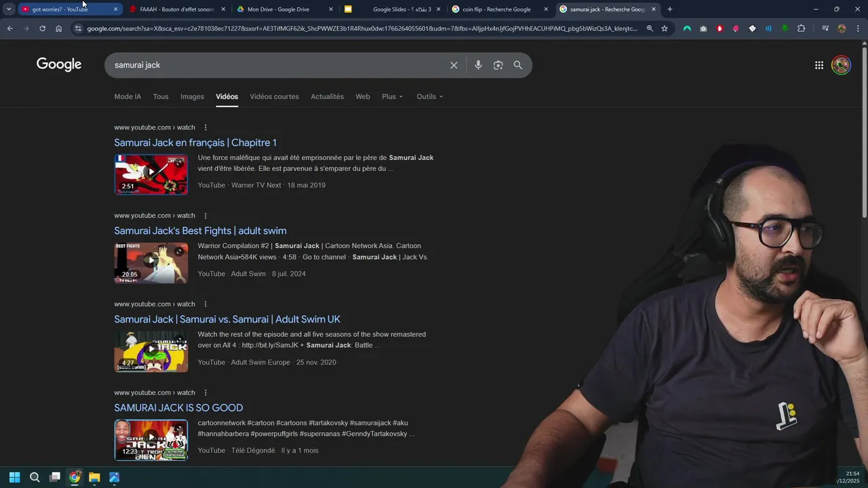The height and width of the screenshot is (488, 868).
Task: Open Samurai vs. Samurai Adult Swim UK link
Action: (x=227, y=319)
